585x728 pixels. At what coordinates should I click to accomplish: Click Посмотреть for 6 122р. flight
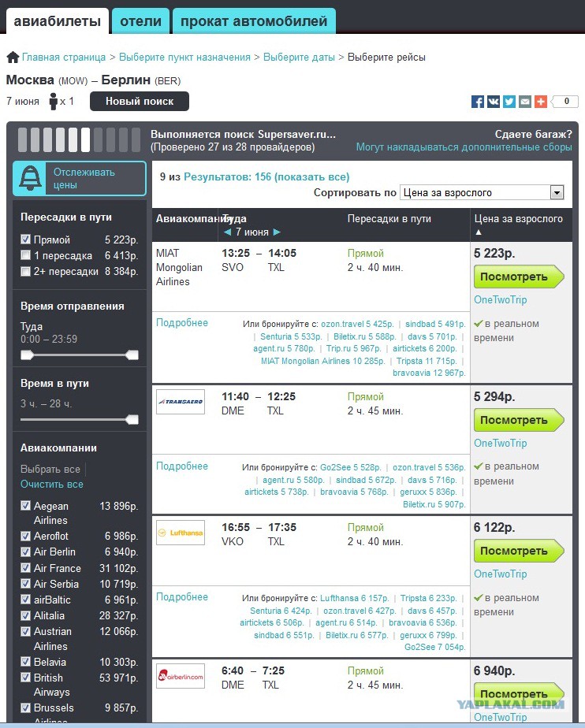pos(519,551)
